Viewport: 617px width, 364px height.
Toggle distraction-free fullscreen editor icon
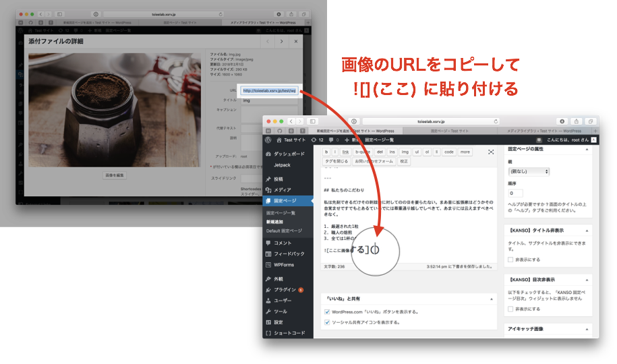click(491, 152)
